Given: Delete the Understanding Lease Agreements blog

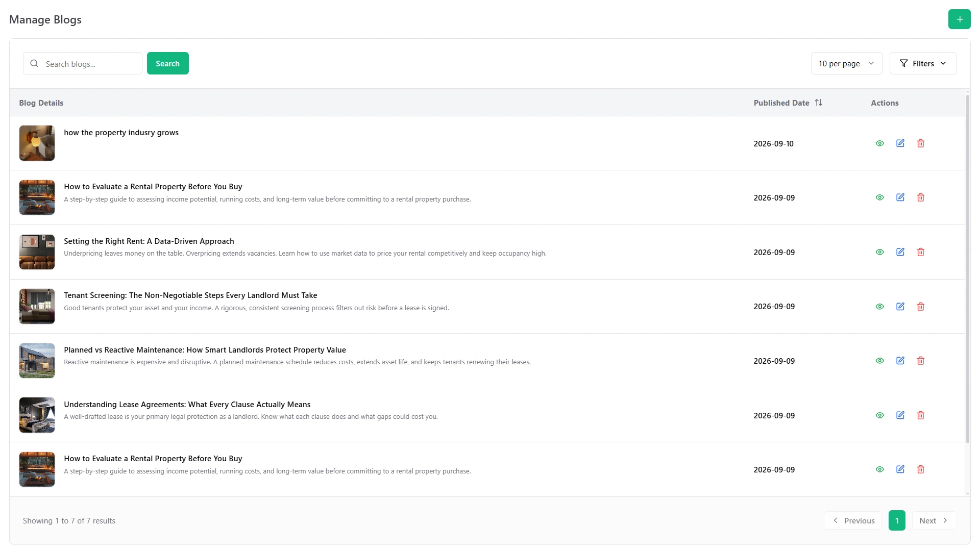Looking at the screenshot, I should point(920,415).
